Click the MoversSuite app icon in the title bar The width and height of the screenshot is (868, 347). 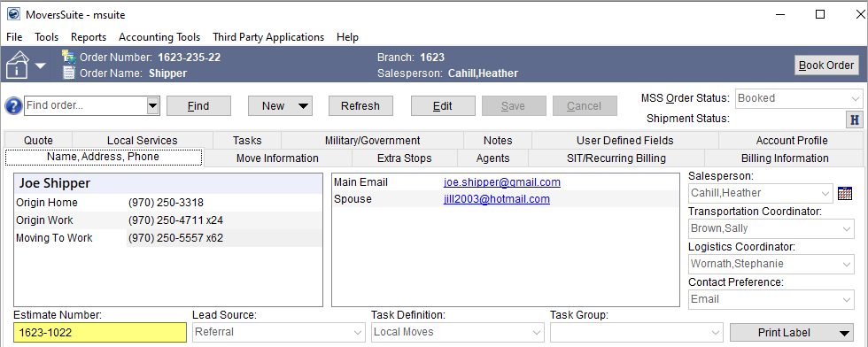click(x=13, y=14)
